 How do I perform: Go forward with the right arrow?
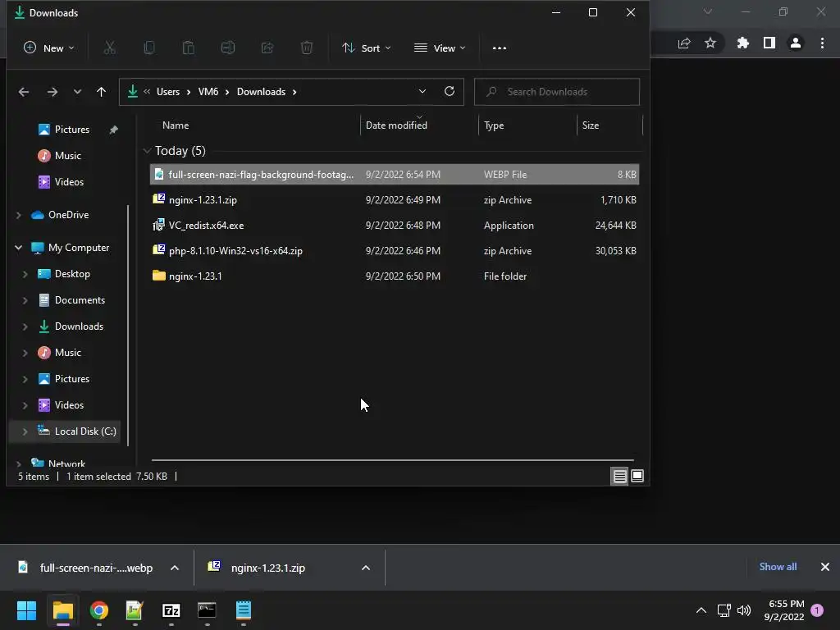point(52,92)
